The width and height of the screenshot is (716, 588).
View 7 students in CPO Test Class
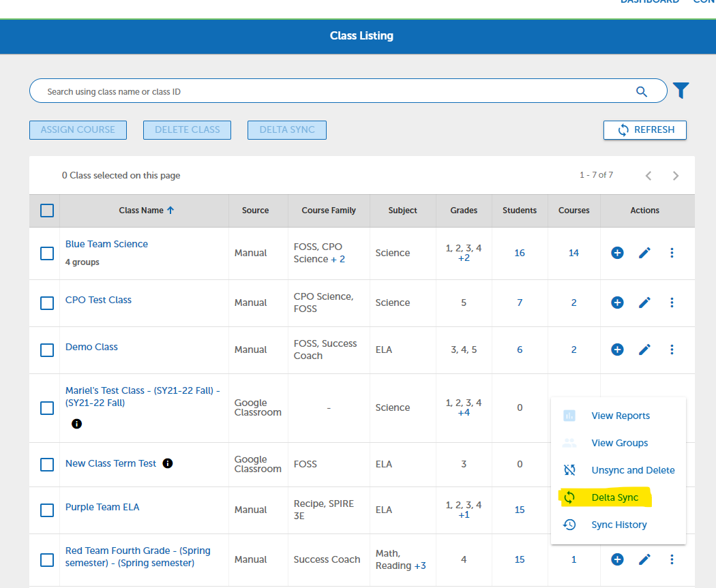pos(520,303)
